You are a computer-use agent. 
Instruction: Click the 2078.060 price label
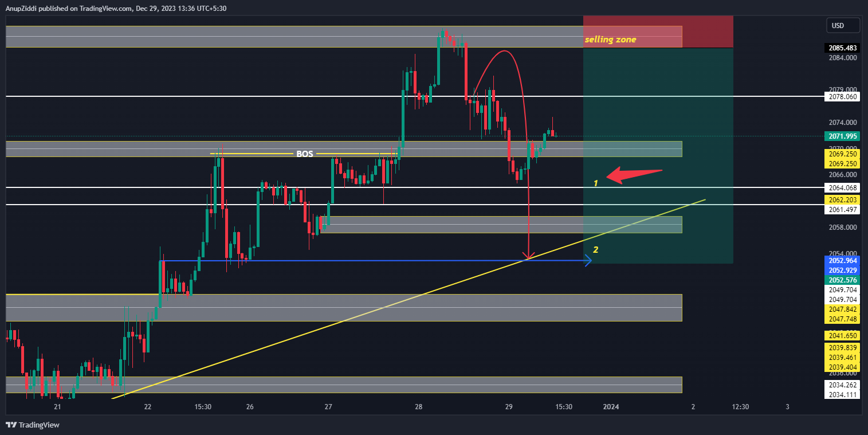[843, 97]
